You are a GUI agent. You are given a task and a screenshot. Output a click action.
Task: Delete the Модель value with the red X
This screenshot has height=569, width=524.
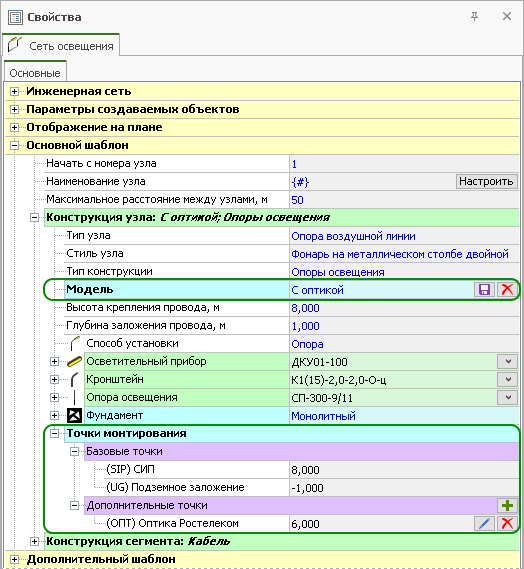coord(507,289)
